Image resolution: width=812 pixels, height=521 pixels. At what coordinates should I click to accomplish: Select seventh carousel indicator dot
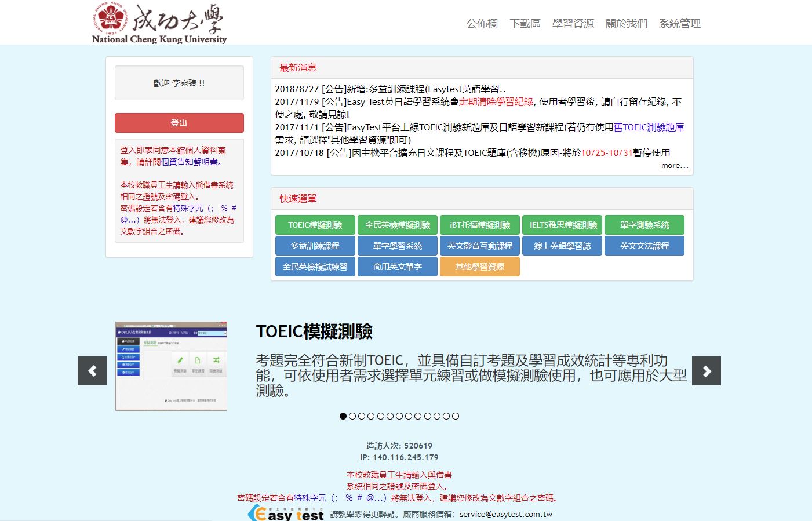pos(399,416)
